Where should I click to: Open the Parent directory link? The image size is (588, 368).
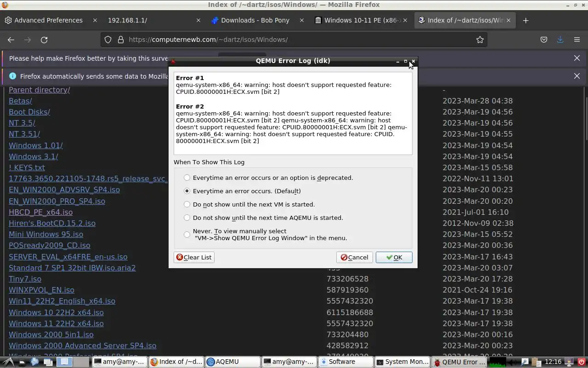pos(39,90)
